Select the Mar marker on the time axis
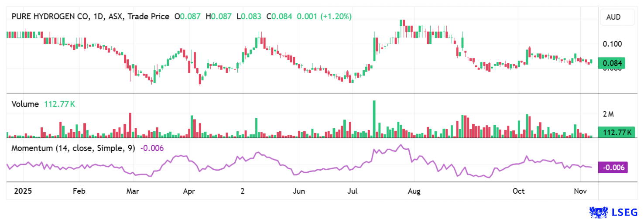 133,192
